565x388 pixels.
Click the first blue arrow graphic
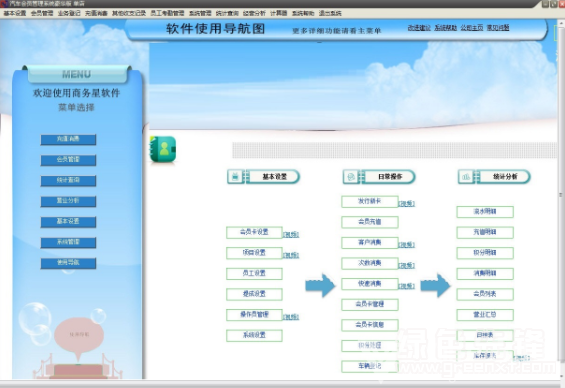click(320, 285)
